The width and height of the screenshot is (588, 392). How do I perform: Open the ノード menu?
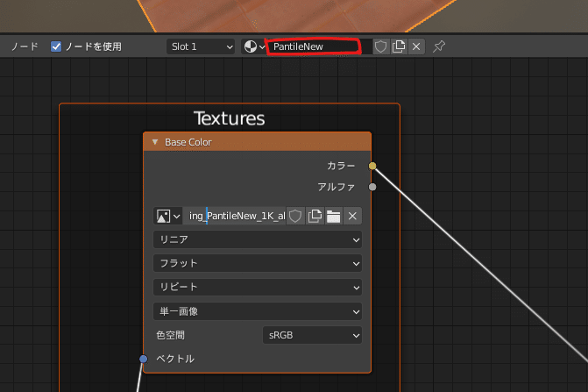25,46
